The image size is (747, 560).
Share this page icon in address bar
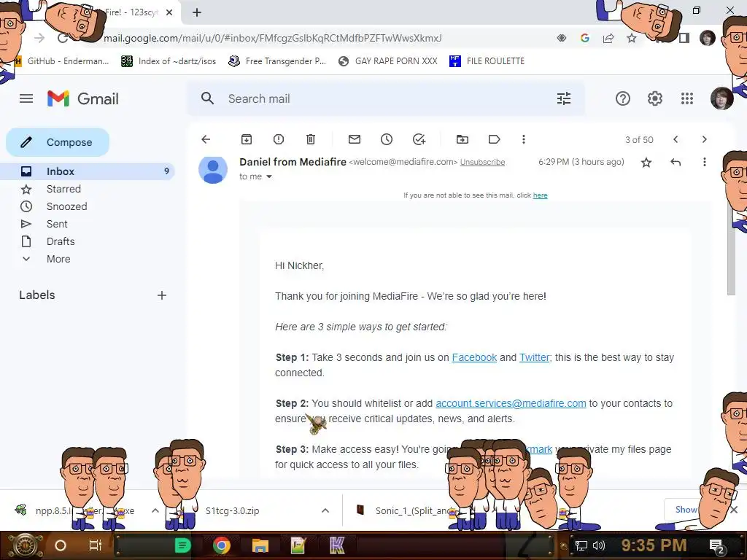click(608, 38)
